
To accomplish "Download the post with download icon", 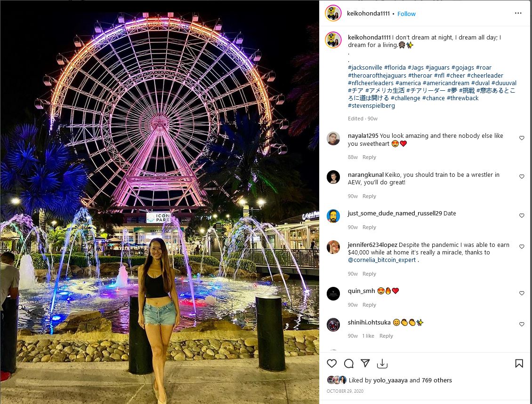I will click(x=382, y=364).
